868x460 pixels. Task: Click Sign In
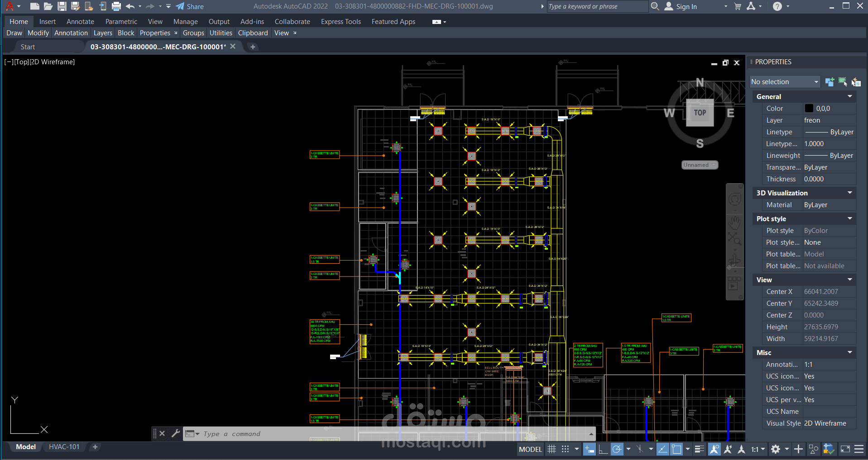click(x=681, y=6)
